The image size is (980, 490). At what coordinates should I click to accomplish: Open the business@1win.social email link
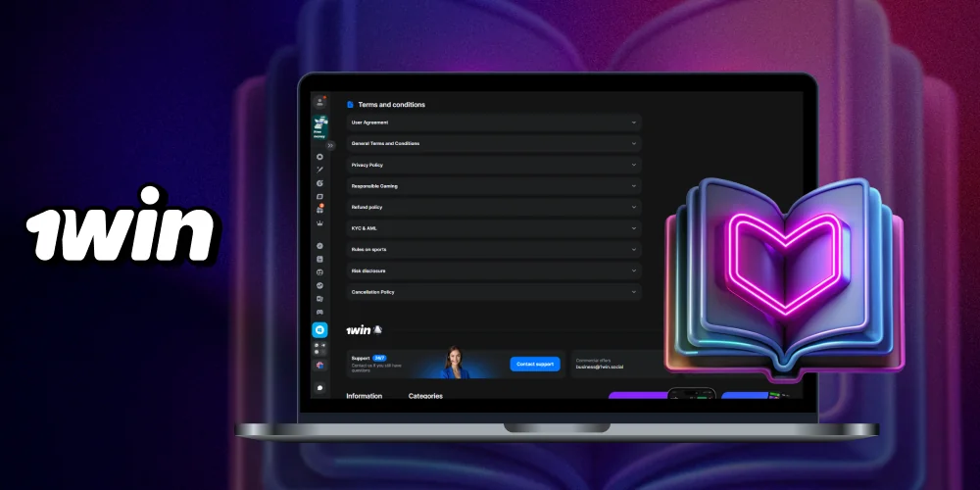pos(600,367)
